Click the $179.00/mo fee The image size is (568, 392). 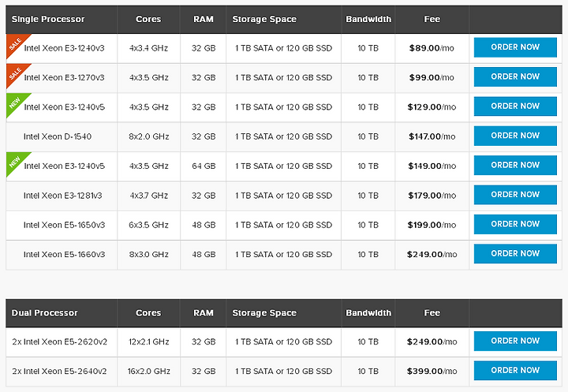432,196
